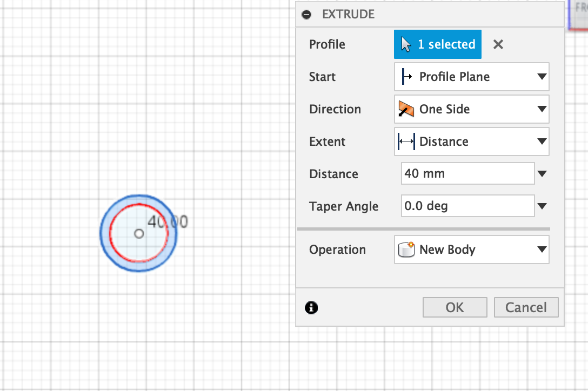
Task: Expand the Taper Angle options arrow
Action: tap(542, 206)
